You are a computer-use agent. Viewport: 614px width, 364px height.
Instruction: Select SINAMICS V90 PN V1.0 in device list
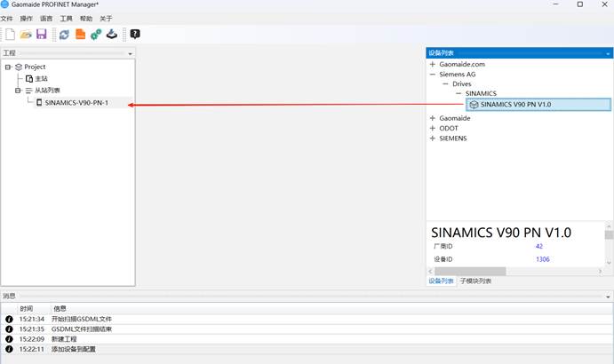(538, 105)
